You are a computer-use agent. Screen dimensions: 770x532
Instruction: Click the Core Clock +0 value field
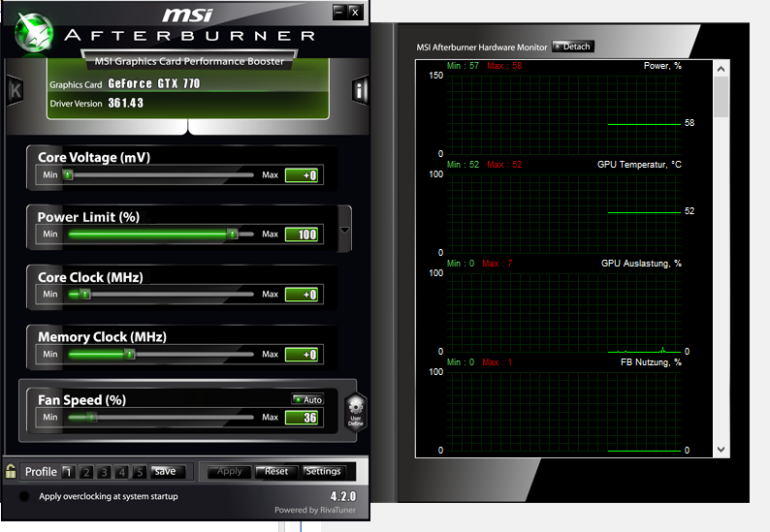click(x=302, y=295)
